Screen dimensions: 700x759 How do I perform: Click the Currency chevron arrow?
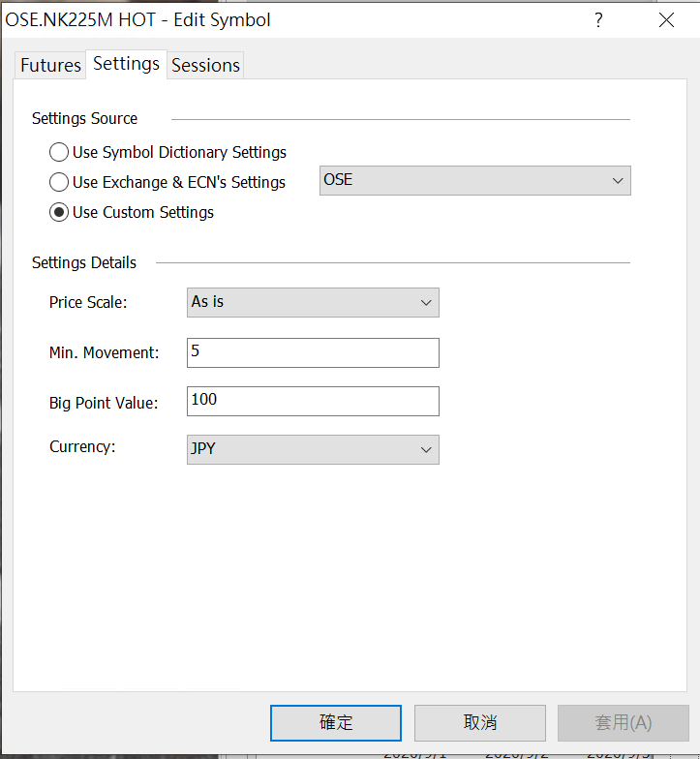coord(426,450)
